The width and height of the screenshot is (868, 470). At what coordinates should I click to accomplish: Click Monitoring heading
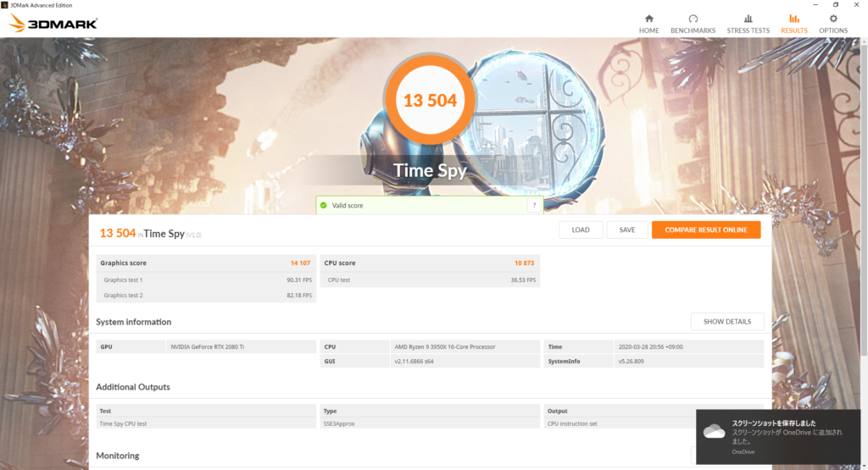pyautogui.click(x=117, y=456)
